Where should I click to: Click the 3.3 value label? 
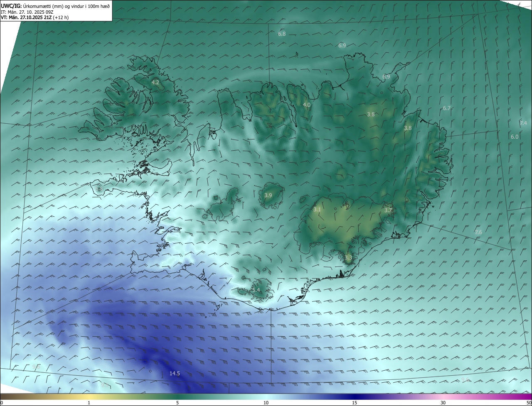(x=348, y=257)
